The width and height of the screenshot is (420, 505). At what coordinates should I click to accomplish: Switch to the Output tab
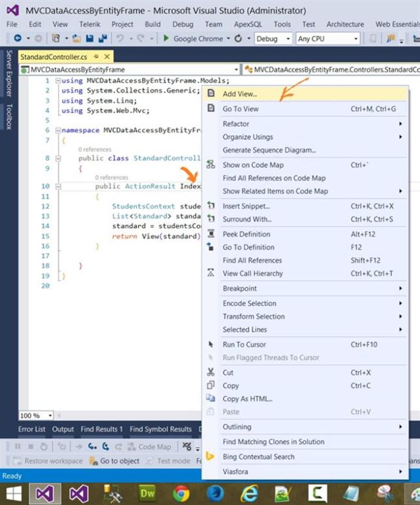point(62,429)
